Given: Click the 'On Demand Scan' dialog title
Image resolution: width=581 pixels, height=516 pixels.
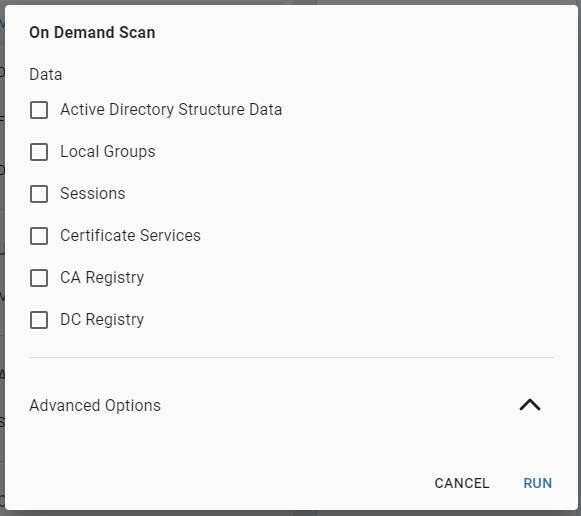Looking at the screenshot, I should pos(92,33).
